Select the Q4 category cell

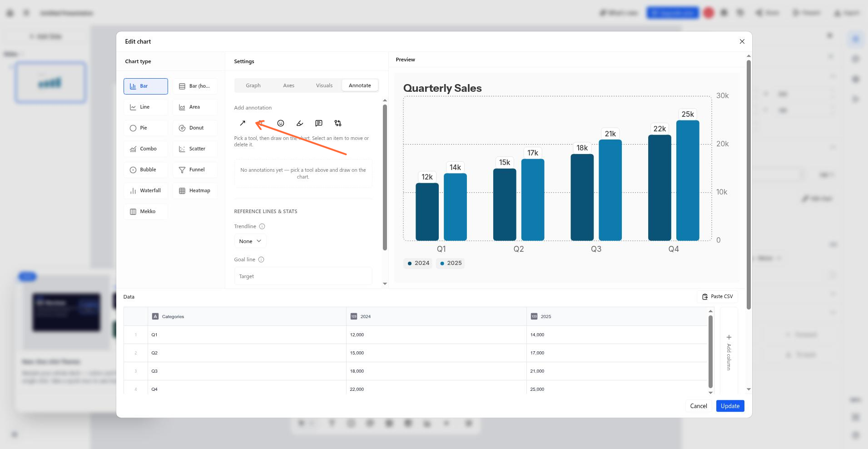[247, 388]
